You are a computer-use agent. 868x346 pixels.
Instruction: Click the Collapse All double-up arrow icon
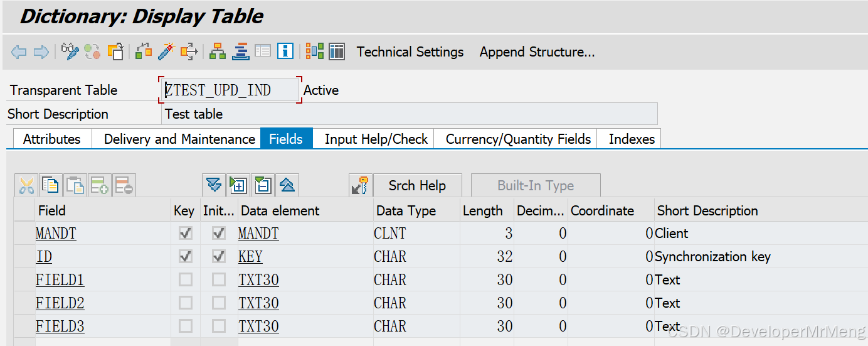pos(287,185)
